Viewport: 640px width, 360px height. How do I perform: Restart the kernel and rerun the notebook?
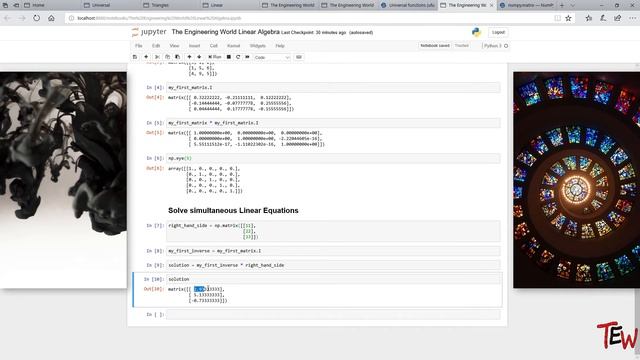tap(247, 57)
